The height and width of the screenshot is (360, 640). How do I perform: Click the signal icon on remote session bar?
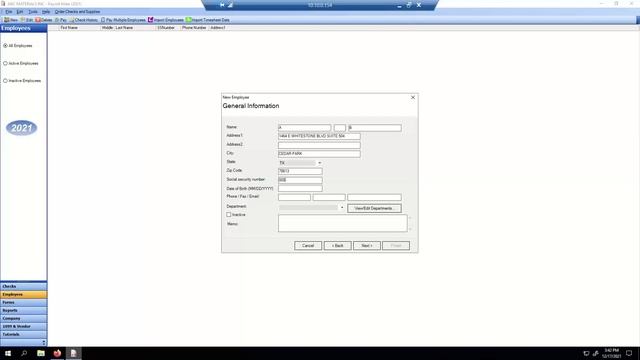coord(230,5)
